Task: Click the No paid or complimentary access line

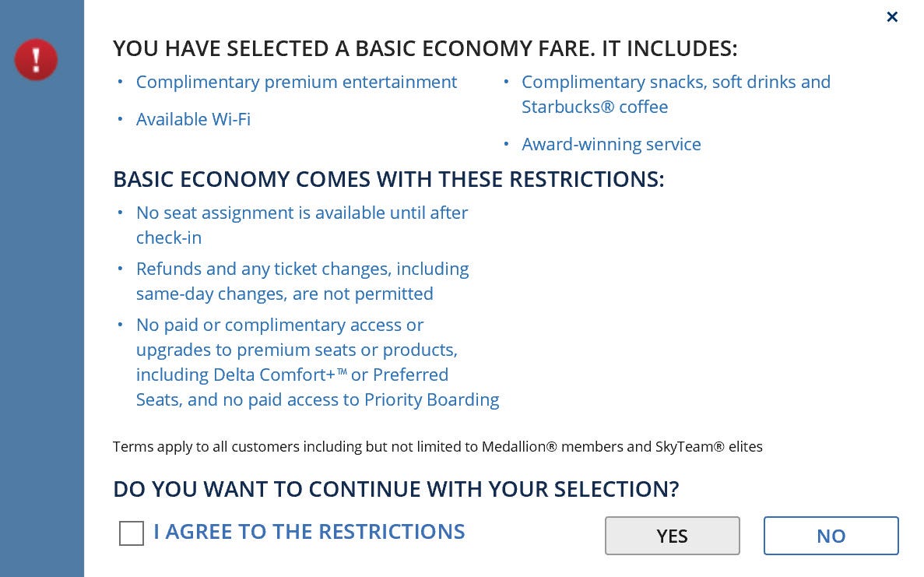Action: pyautogui.click(x=279, y=325)
